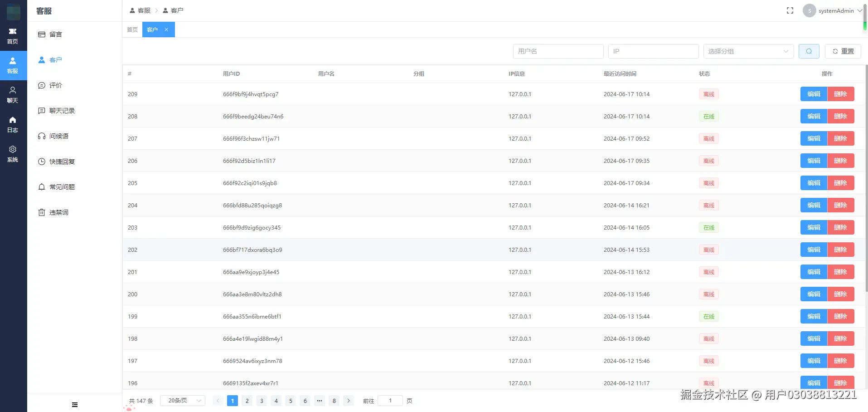Image resolution: width=868 pixels, height=412 pixels.
Task: Close the 客户 tab
Action: [x=166, y=29]
